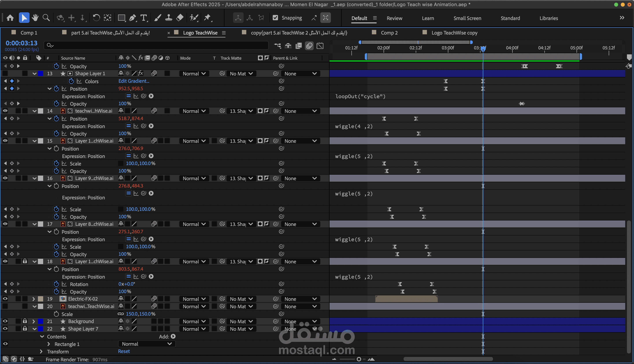Unlock the Background layer
Viewport: 634px width, 364px height.
(x=25, y=321)
